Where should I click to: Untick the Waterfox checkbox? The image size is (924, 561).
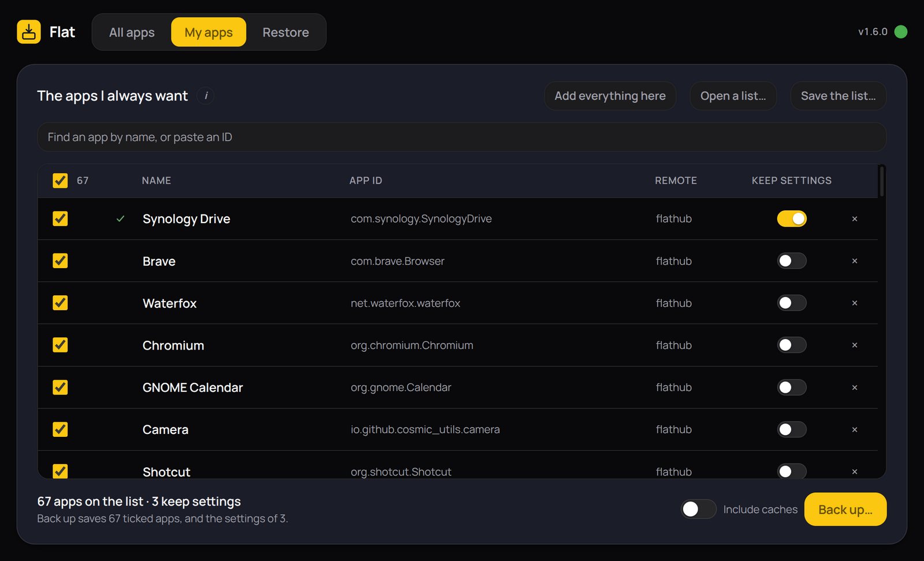(60, 303)
